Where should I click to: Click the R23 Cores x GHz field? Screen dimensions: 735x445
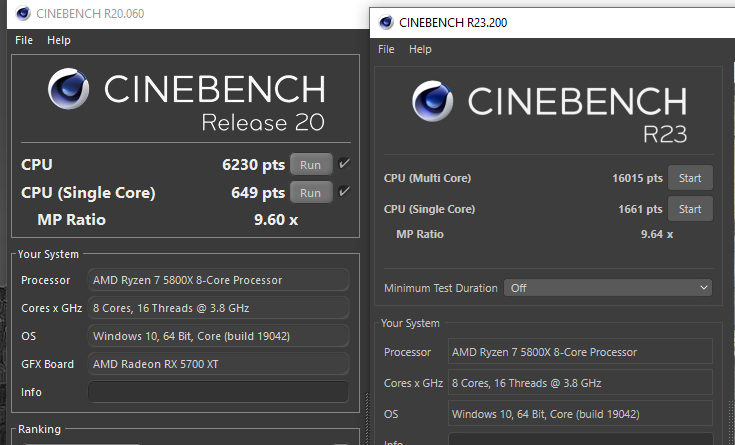click(x=580, y=383)
